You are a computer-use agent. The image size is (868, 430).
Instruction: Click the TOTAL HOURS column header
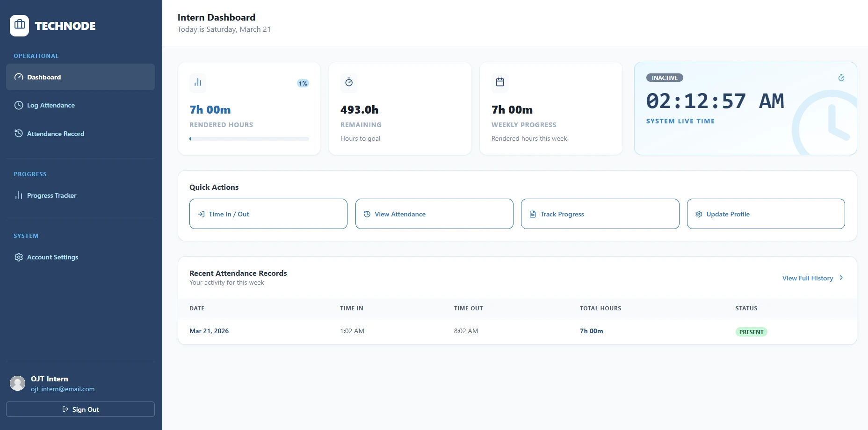click(600, 308)
